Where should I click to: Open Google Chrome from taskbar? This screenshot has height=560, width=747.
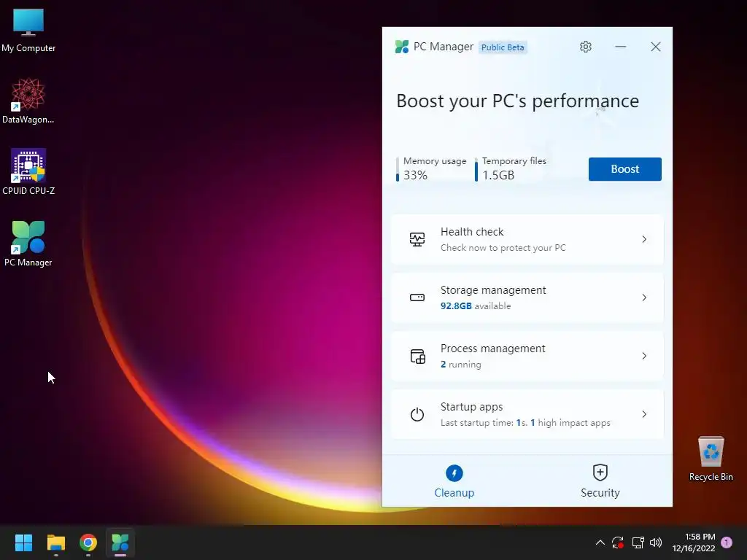[x=88, y=542]
